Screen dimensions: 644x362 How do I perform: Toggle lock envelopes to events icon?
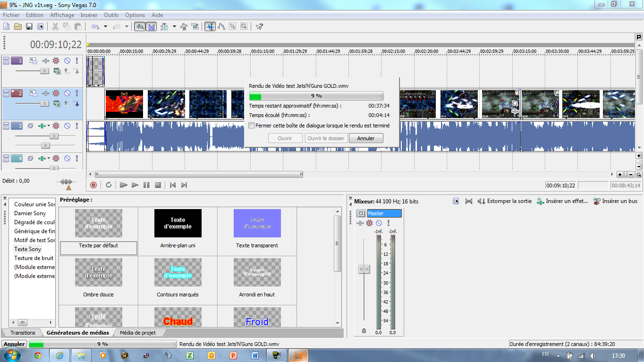184,26
